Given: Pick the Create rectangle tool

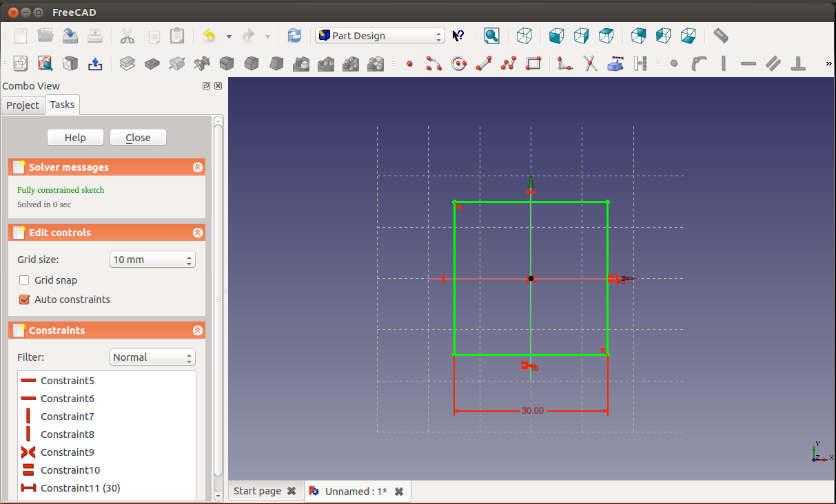Looking at the screenshot, I should (533, 64).
